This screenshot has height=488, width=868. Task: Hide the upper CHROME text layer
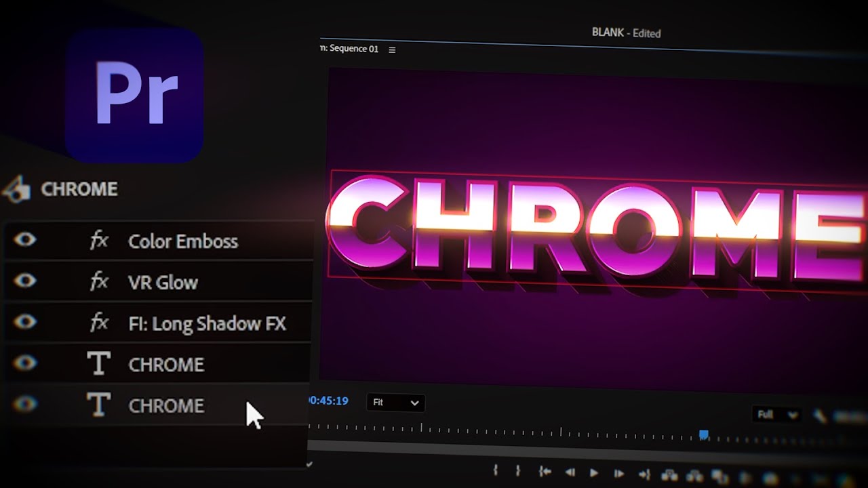point(25,363)
